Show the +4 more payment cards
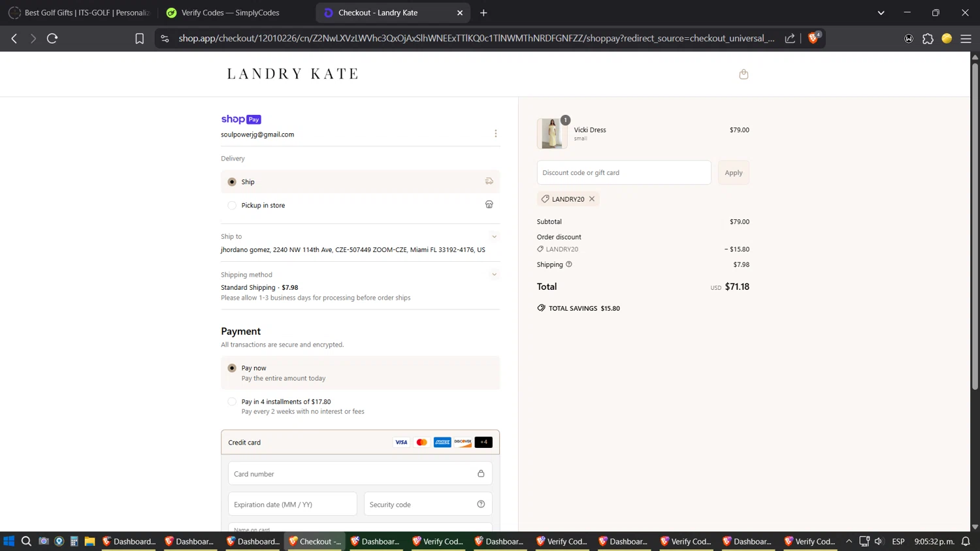The width and height of the screenshot is (980, 551). [x=483, y=442]
